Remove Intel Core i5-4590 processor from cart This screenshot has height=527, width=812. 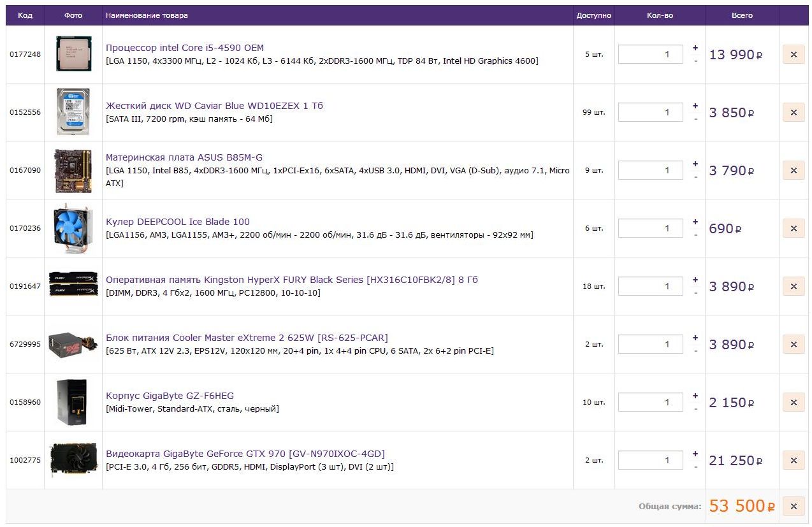coord(794,54)
